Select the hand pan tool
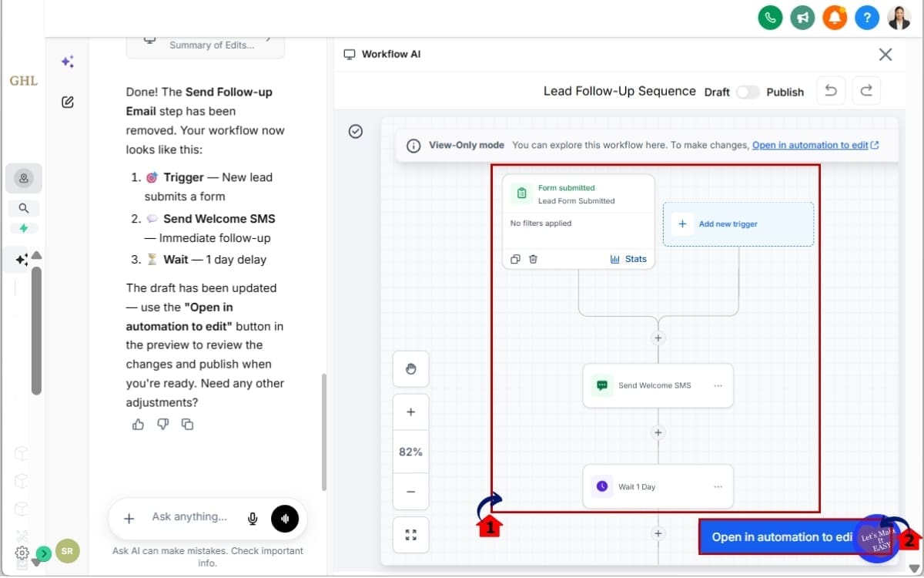 (x=410, y=368)
